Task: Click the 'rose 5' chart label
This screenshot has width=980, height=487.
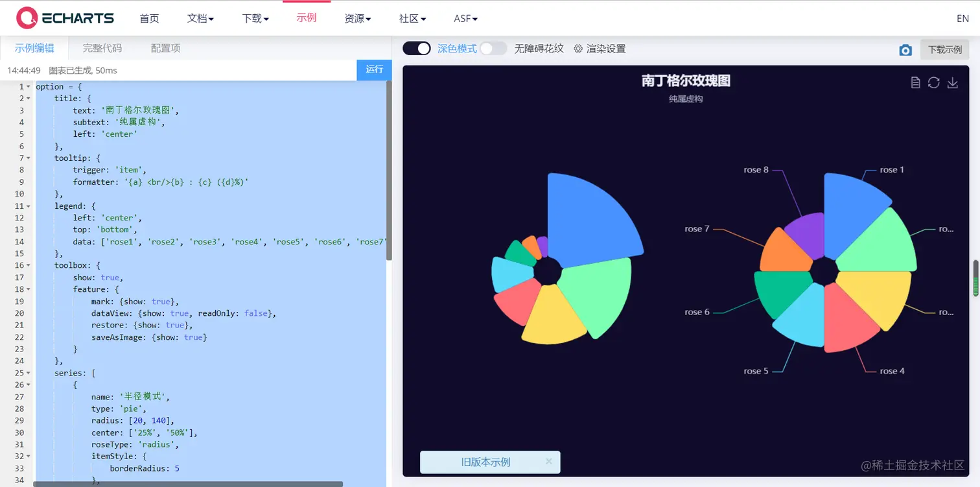Action: pyautogui.click(x=756, y=371)
